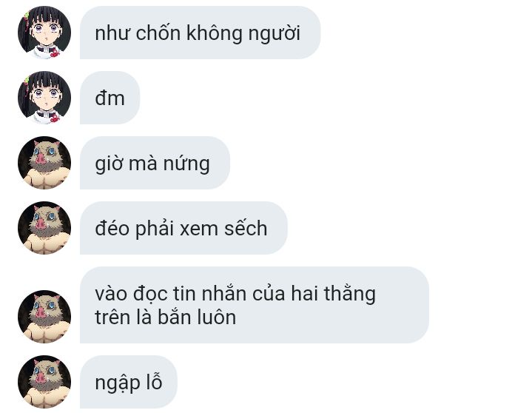
Task: Select the 'đéo phải xem sếch' message bubble
Action: pyautogui.click(x=183, y=228)
